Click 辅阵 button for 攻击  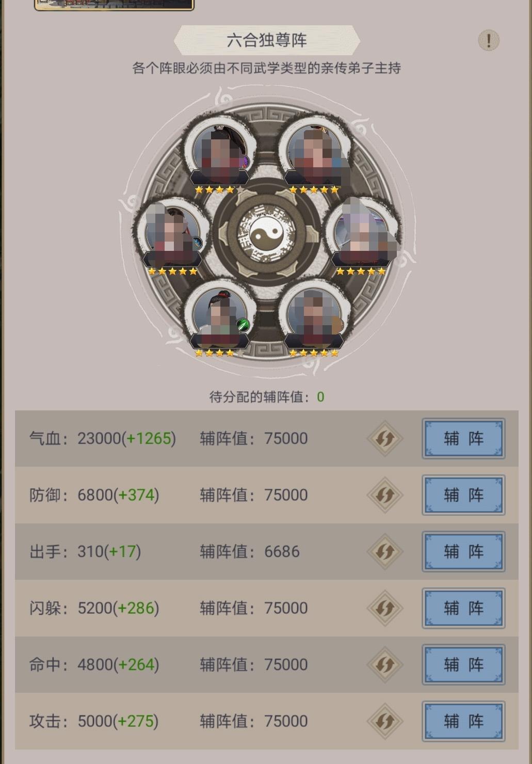tap(463, 721)
